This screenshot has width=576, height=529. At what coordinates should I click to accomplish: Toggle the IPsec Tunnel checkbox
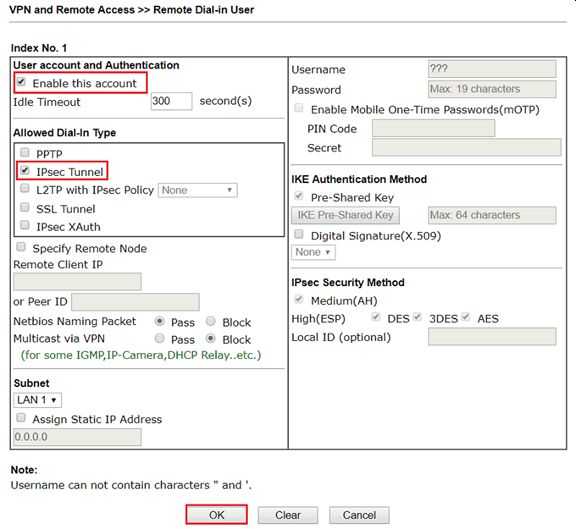click(25, 170)
